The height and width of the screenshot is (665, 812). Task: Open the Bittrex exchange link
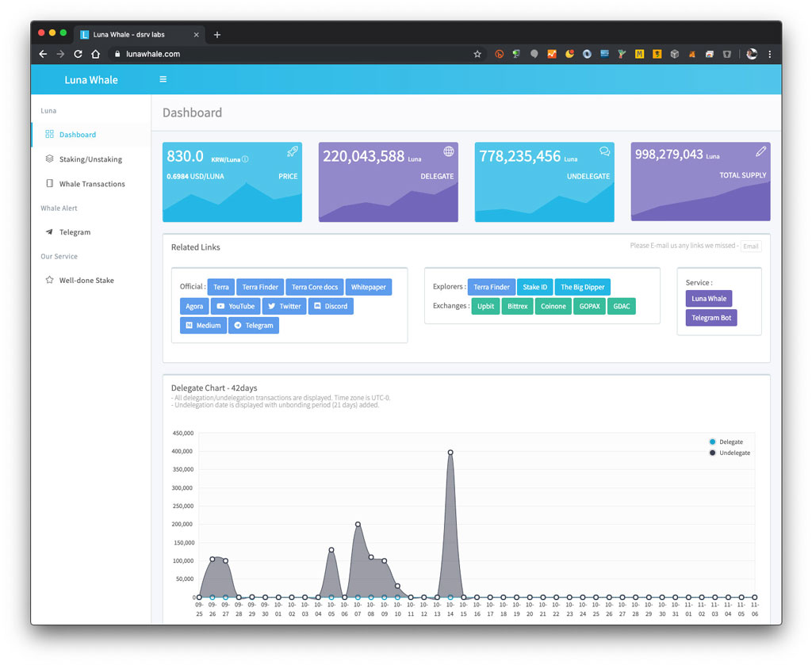point(517,306)
